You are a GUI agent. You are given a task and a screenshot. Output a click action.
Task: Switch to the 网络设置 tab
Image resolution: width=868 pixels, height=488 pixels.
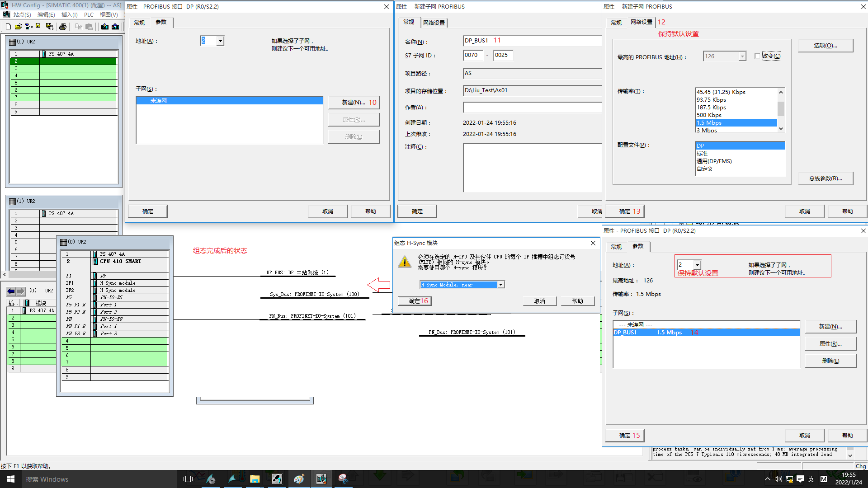pyautogui.click(x=434, y=23)
